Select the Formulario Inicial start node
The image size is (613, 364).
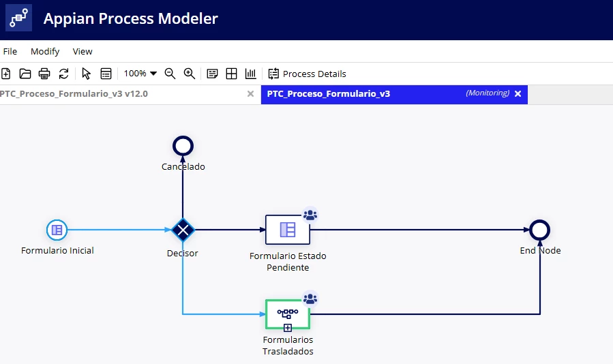click(57, 230)
